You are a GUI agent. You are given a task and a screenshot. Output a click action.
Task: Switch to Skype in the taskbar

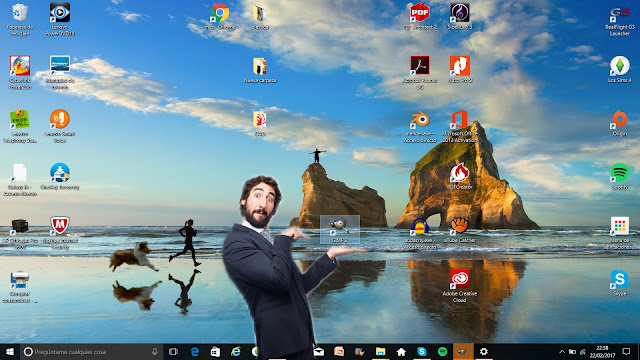422,351
